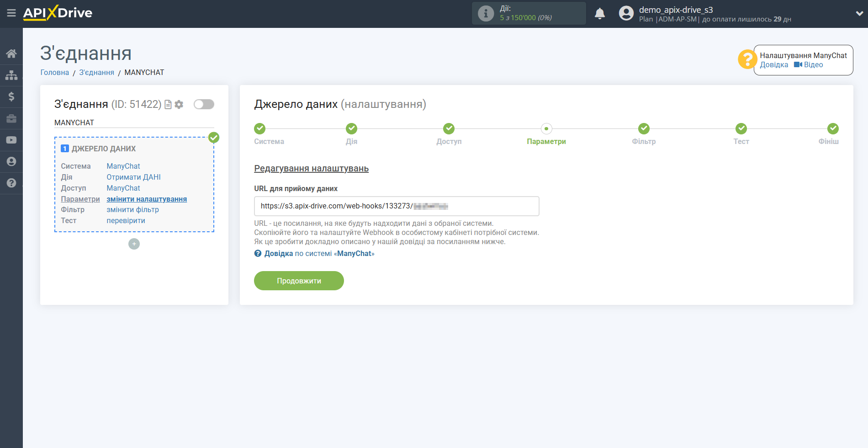Open the briefcase sidebar icon
The width and height of the screenshot is (868, 448).
tap(11, 118)
